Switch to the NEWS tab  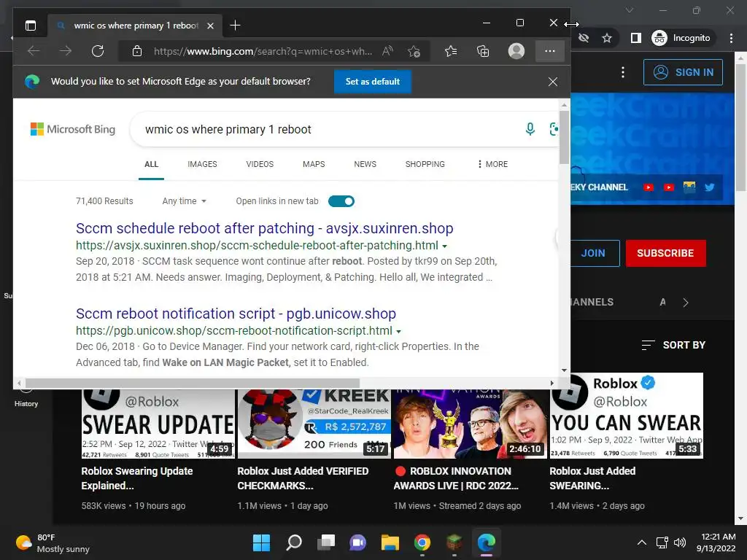tap(365, 164)
